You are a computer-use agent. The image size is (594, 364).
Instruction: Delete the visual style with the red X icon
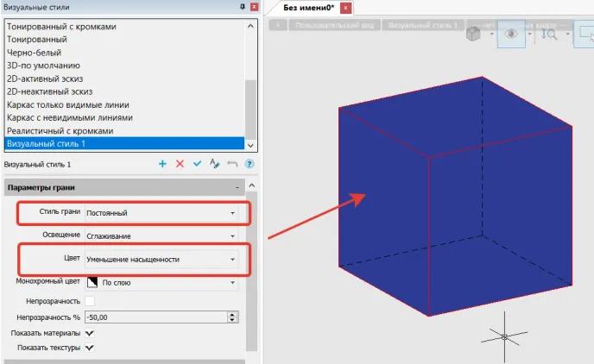(x=180, y=164)
